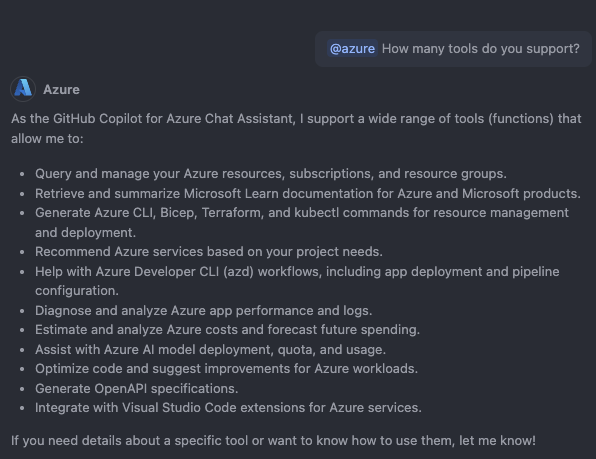Click the 'As the GitHub Copilot for Azure' intro line
The image size is (596, 459).
296,119
